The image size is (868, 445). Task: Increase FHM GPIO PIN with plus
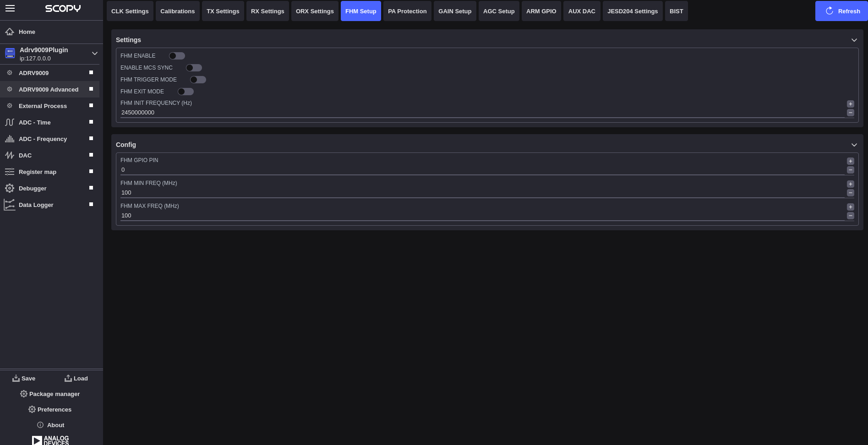coord(851,161)
